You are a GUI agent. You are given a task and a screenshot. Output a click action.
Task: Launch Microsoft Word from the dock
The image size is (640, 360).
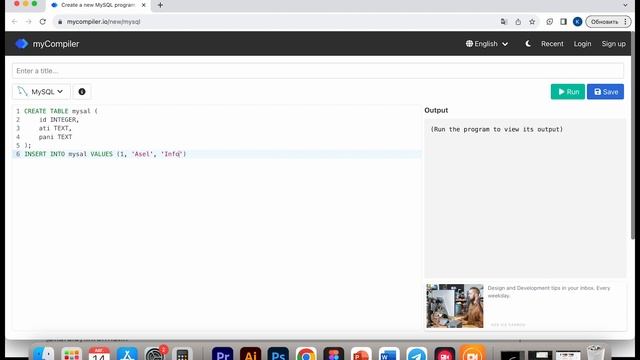389,353
